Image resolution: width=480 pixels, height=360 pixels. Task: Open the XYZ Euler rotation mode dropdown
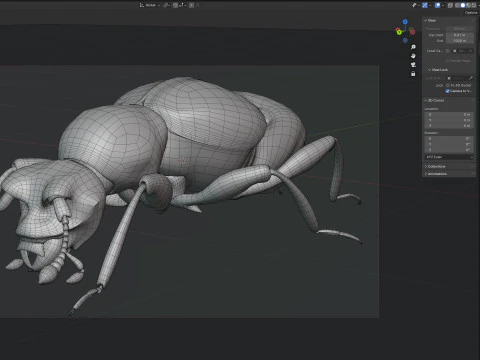click(449, 157)
